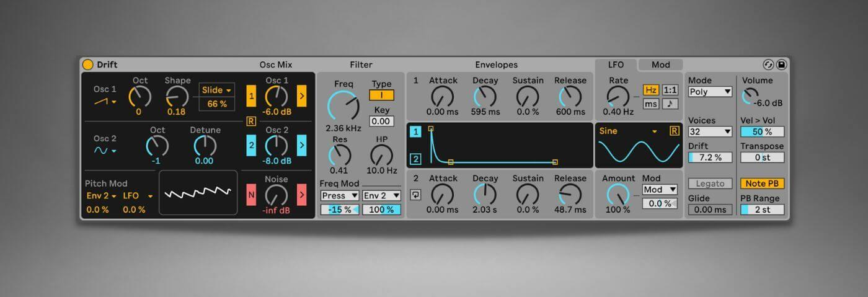Click the 66 % shape mod amount
Viewport: 868px width, 297px height.
point(217,104)
